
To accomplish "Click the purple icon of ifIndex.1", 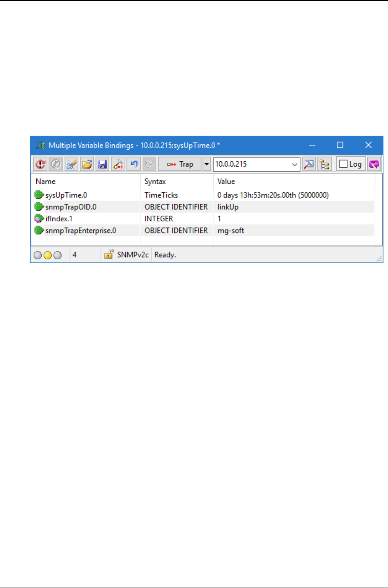I will [x=39, y=219].
